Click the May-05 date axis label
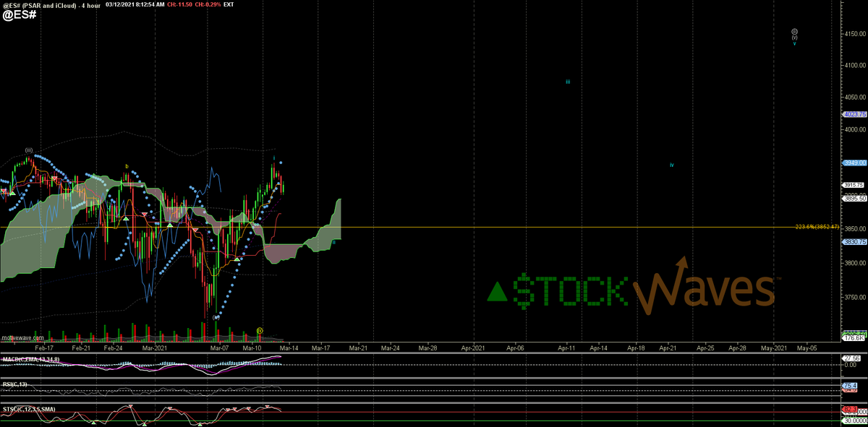 pos(807,348)
